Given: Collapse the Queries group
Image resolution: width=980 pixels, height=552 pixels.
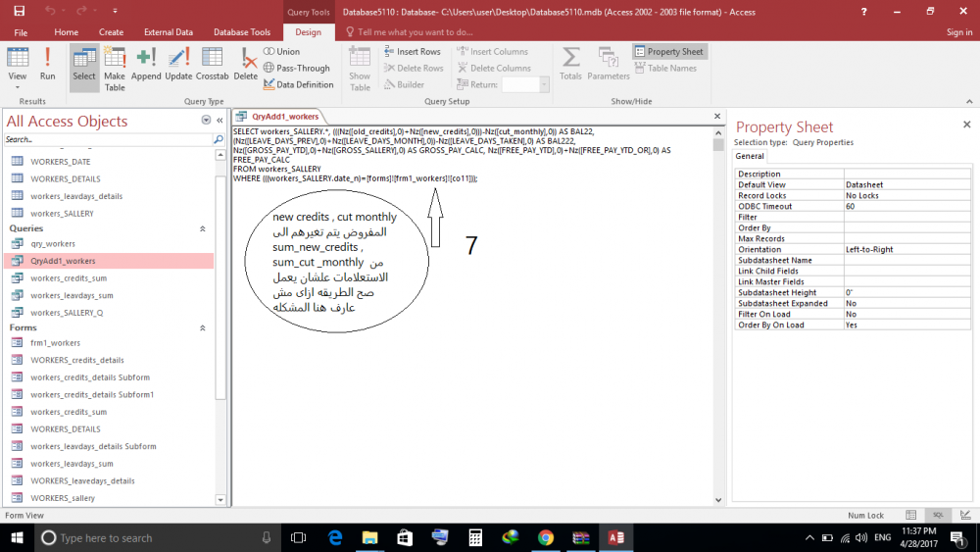Looking at the screenshot, I should (x=203, y=228).
